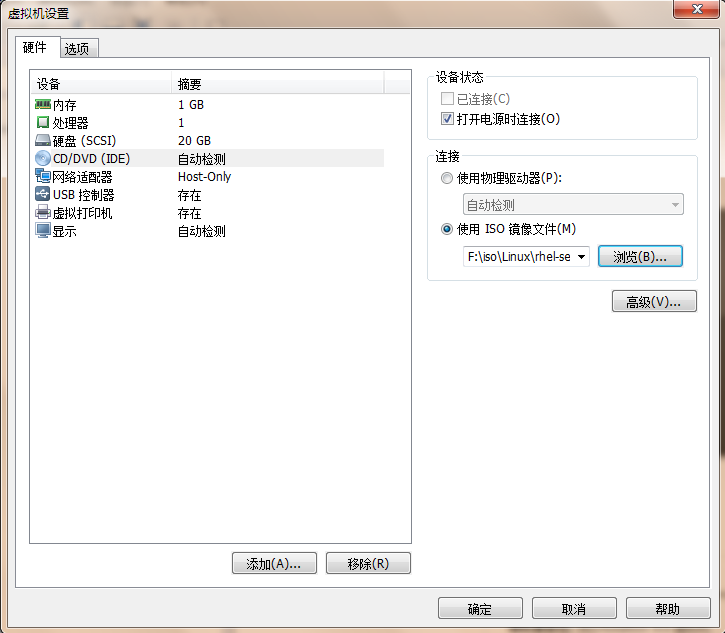The width and height of the screenshot is (725, 633).
Task: Click the 1 GB memory summary
Action: [x=191, y=105]
